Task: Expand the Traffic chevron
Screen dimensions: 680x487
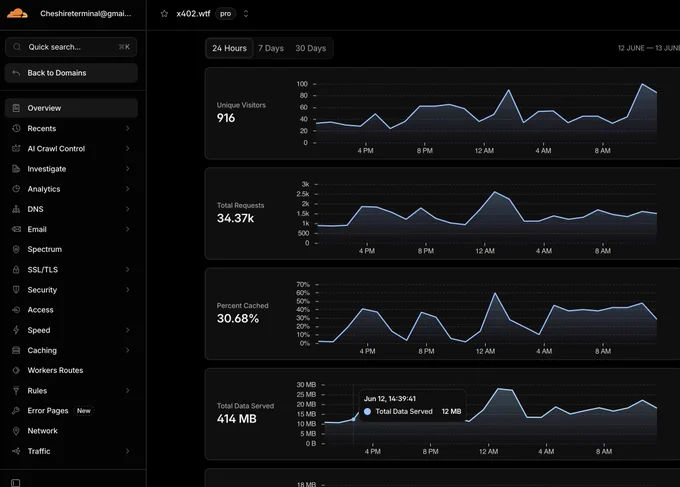Action: [128, 451]
